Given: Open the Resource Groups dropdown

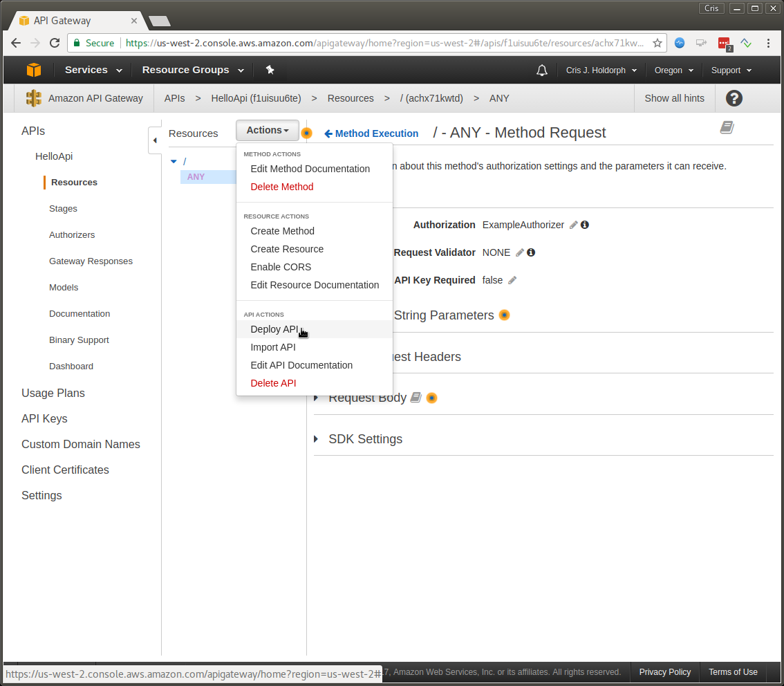Looking at the screenshot, I should (193, 70).
